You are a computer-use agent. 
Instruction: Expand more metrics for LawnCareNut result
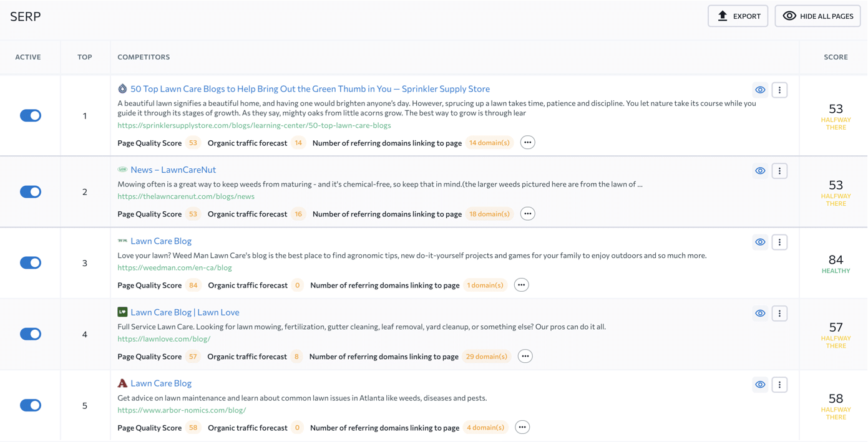tap(528, 214)
